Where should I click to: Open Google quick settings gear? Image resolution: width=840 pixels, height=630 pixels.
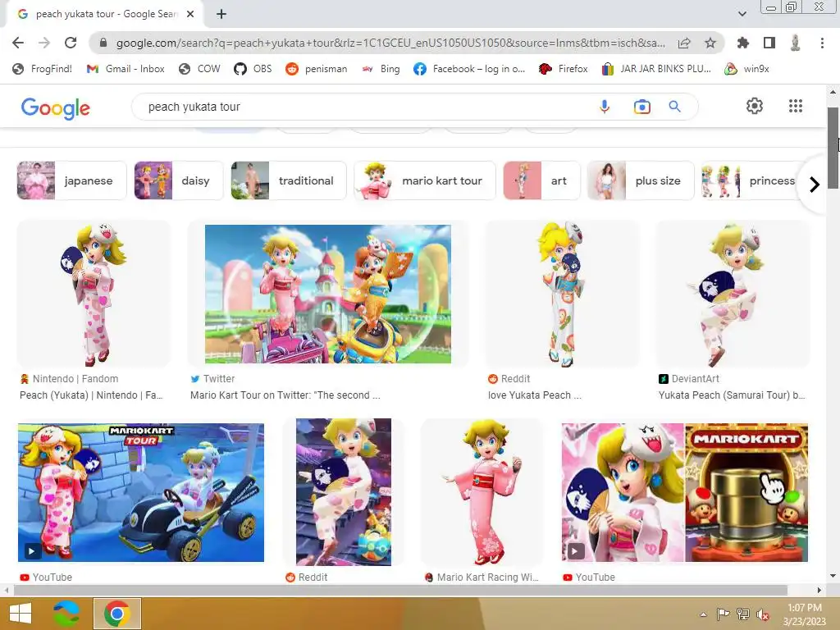click(755, 106)
